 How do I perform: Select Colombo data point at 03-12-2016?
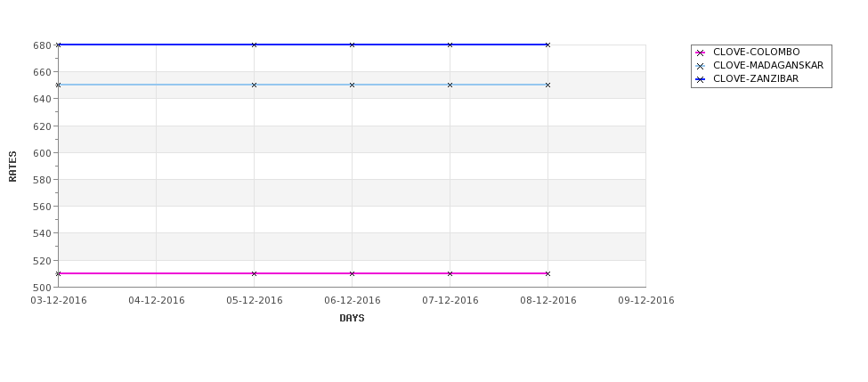point(58,274)
